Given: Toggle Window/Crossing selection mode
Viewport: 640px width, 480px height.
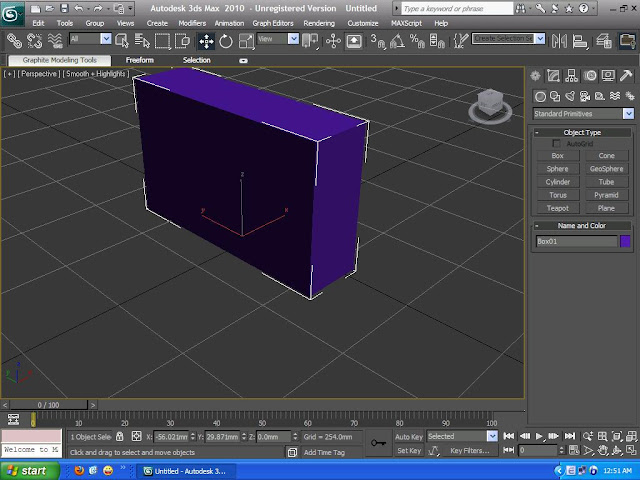Looking at the screenshot, I should (182, 40).
